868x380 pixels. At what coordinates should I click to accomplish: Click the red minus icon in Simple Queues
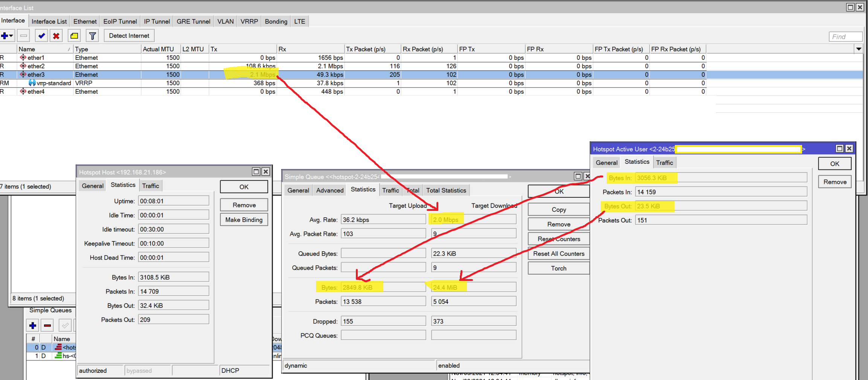[47, 325]
